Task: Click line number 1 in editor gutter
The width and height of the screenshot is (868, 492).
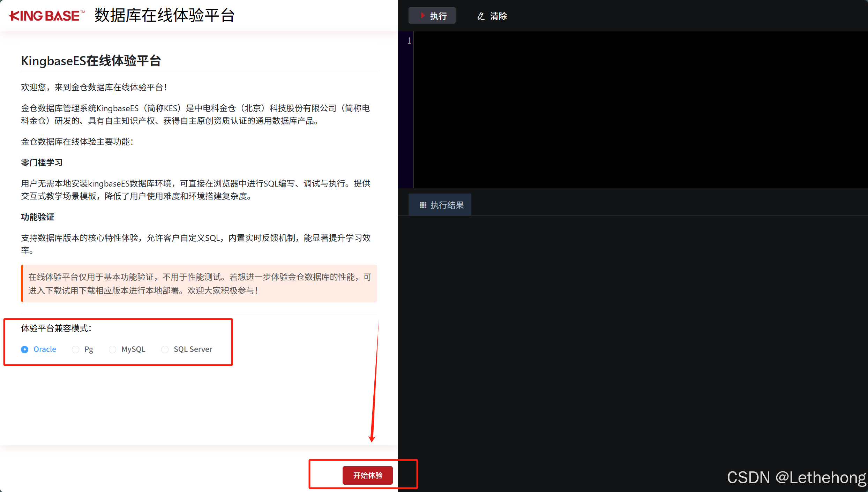Action: click(x=409, y=41)
